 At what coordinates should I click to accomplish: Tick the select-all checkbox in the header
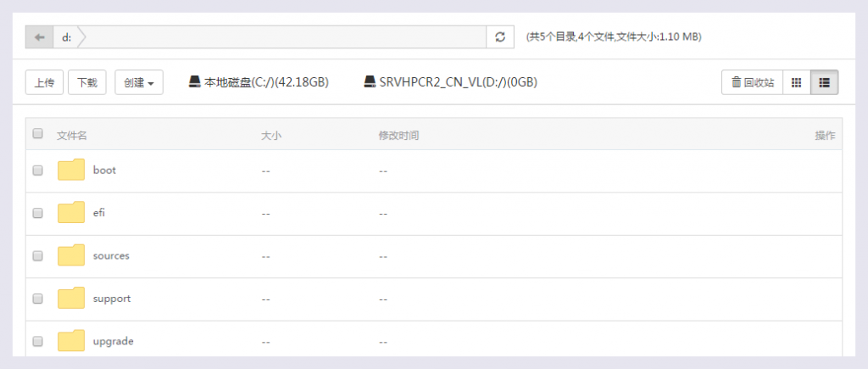pos(37,133)
